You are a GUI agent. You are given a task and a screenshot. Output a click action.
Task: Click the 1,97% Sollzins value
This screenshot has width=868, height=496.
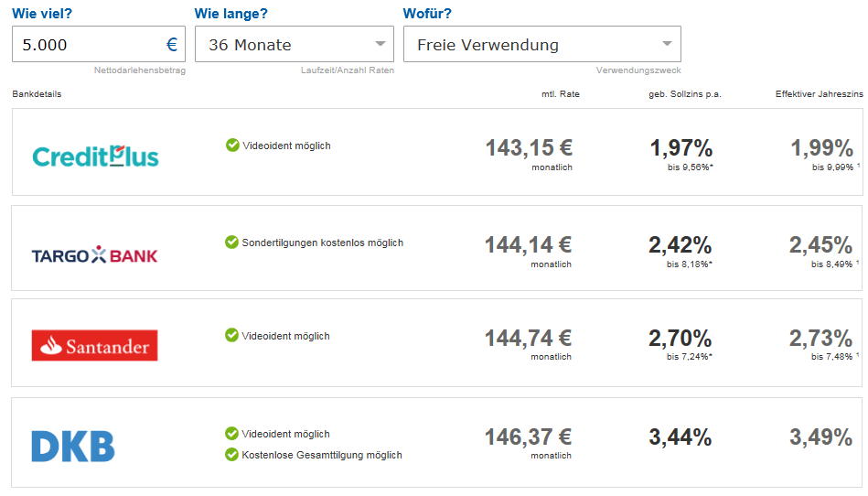(x=680, y=148)
